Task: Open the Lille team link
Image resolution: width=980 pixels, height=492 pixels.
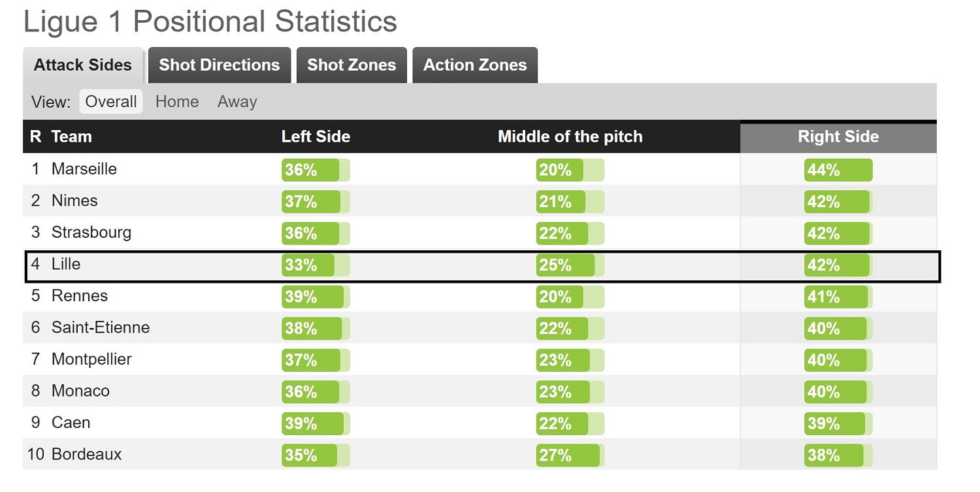Action: tap(66, 265)
